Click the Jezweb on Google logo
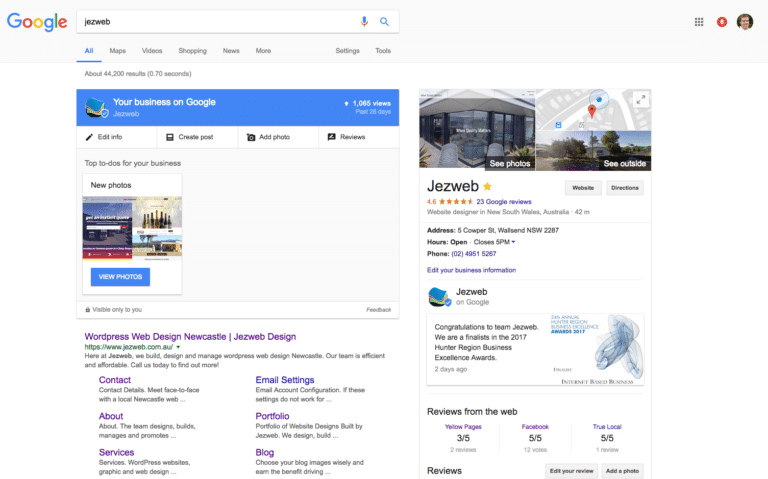Viewport: 768px width, 479px height. [x=439, y=297]
